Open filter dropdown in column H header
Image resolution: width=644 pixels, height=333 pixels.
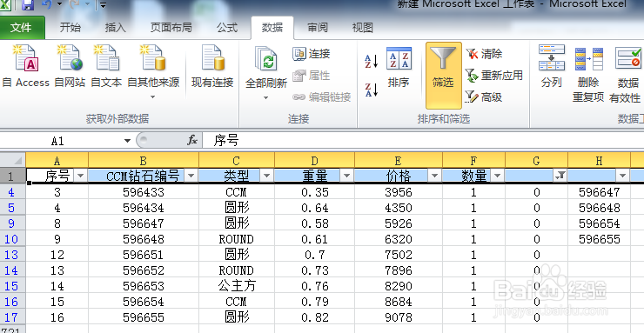(x=622, y=176)
